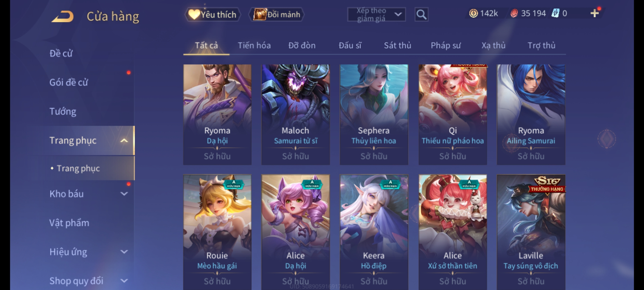Screen dimensions: 644x290
Task: Open the Tướng menu item
Action: click(63, 111)
